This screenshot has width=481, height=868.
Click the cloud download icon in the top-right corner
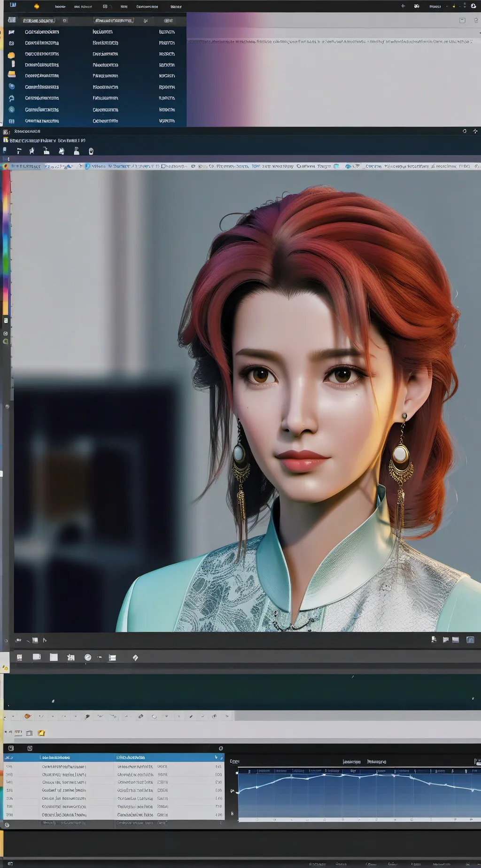click(473, 6)
